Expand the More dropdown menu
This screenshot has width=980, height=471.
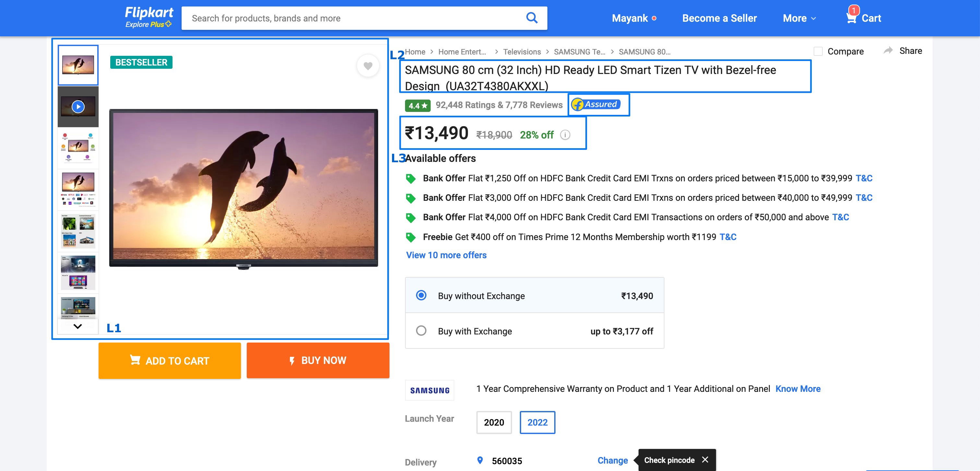799,18
